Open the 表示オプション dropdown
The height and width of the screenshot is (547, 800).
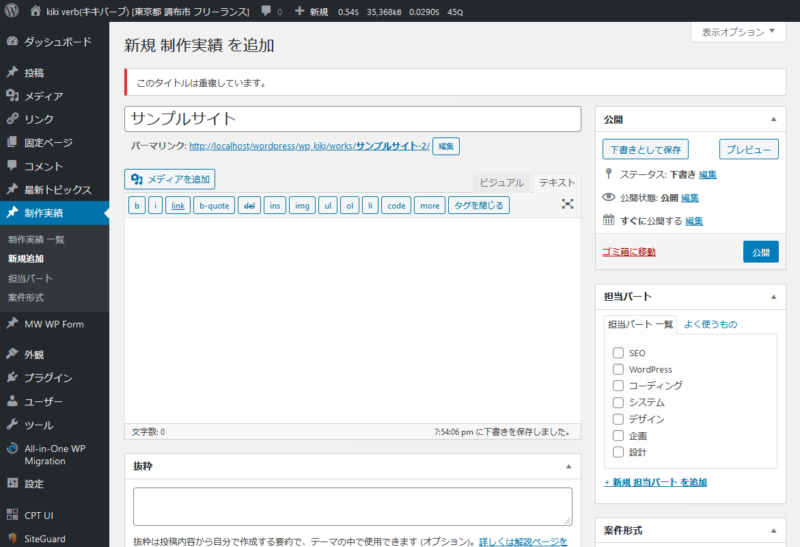738,32
